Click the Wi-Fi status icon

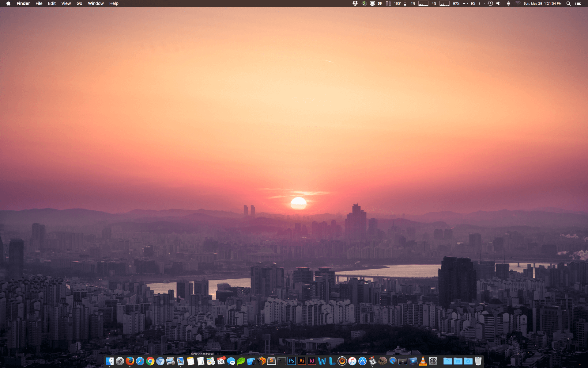tap(518, 3)
